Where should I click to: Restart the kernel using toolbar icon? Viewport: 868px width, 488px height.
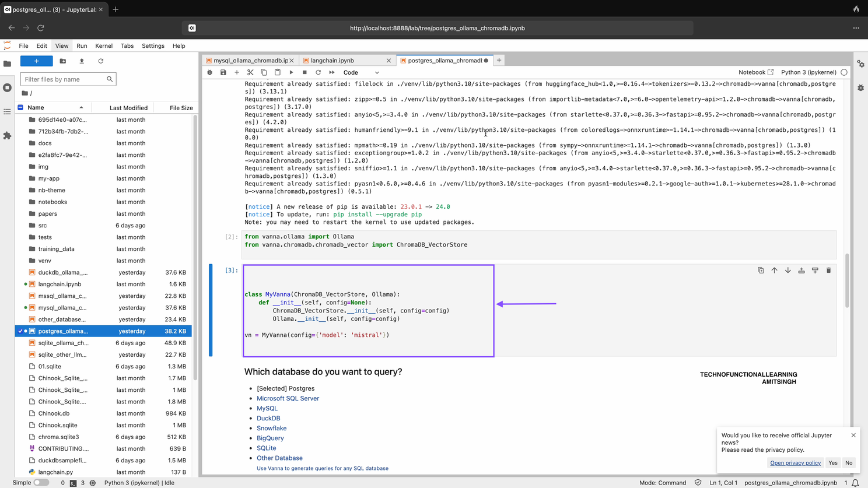point(318,72)
